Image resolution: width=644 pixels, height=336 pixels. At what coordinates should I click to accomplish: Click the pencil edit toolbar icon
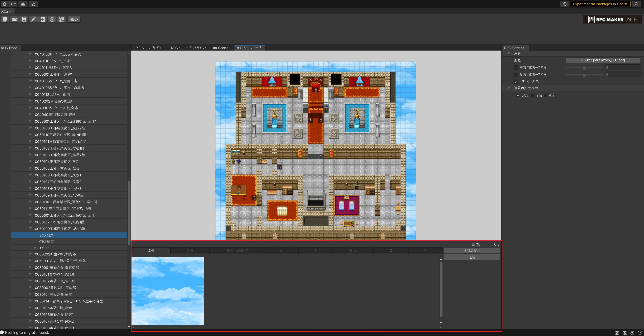33,19
